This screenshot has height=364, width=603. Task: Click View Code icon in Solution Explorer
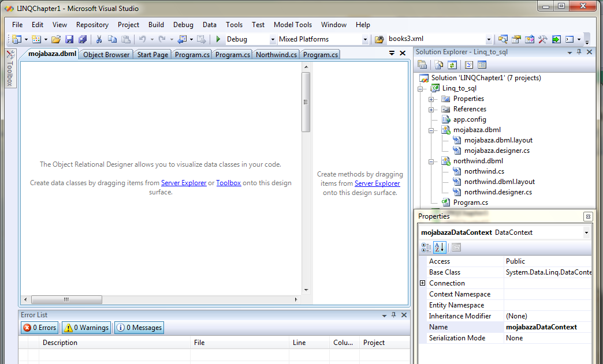[469, 65]
